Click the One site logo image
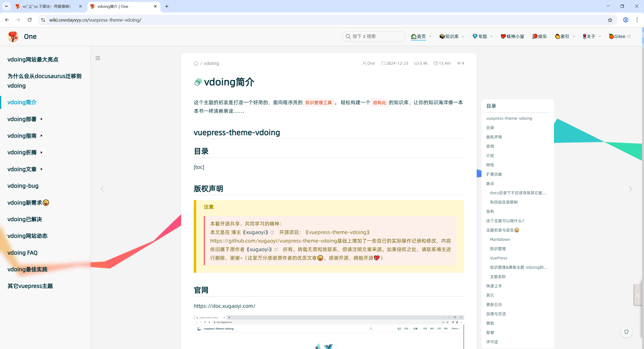This screenshot has width=644, height=349. [x=13, y=36]
